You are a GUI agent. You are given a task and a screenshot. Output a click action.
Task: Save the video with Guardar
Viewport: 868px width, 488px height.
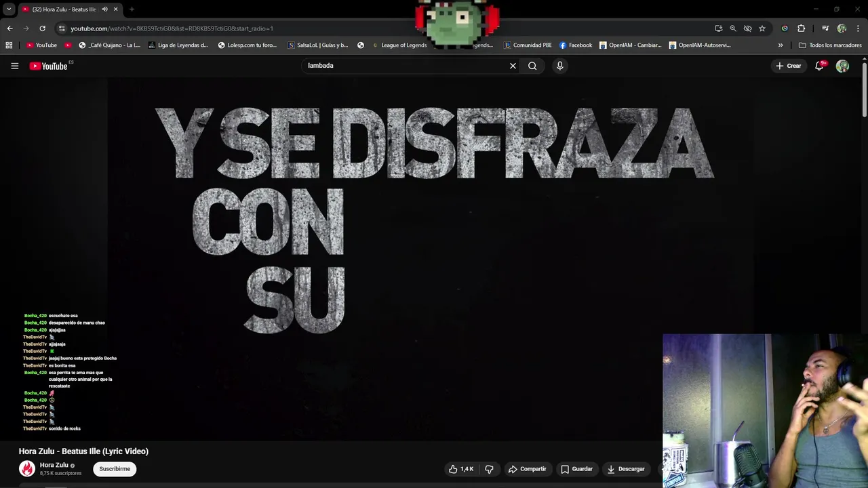(576, 469)
